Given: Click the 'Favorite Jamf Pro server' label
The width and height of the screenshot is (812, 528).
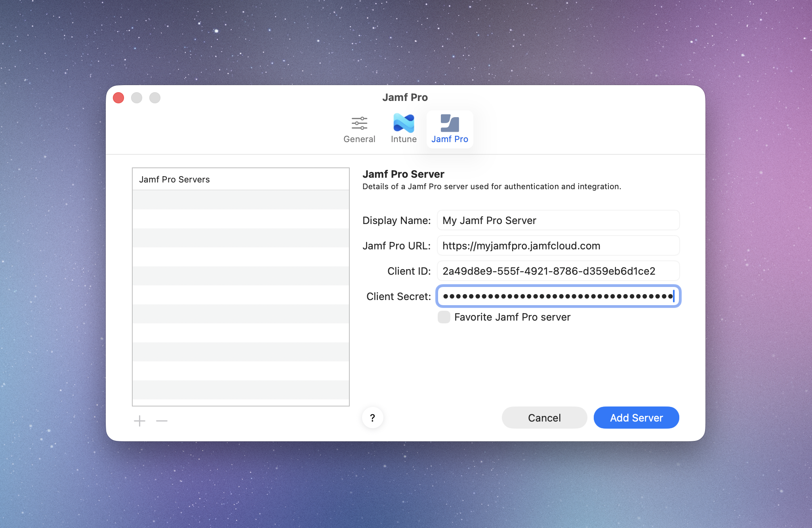Looking at the screenshot, I should click(x=512, y=317).
